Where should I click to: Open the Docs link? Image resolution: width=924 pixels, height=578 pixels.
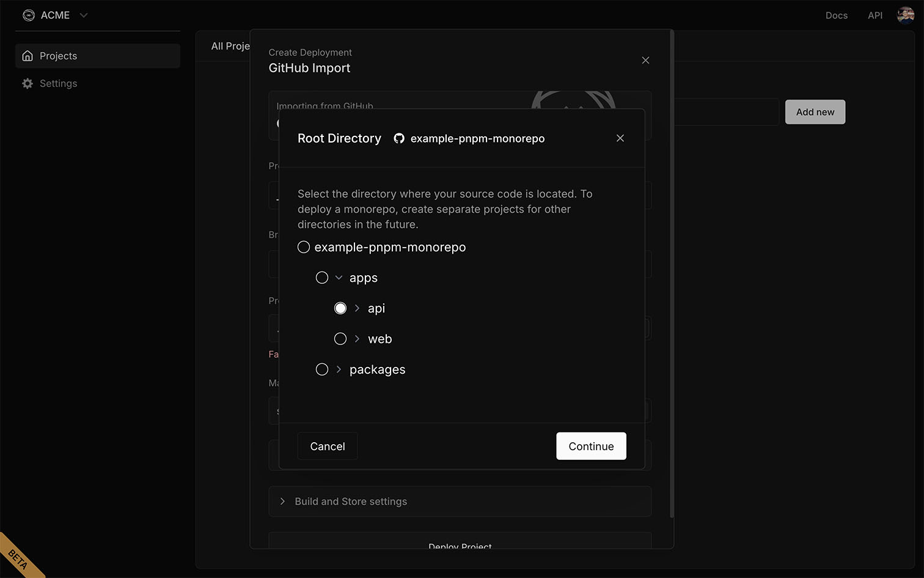(x=837, y=15)
